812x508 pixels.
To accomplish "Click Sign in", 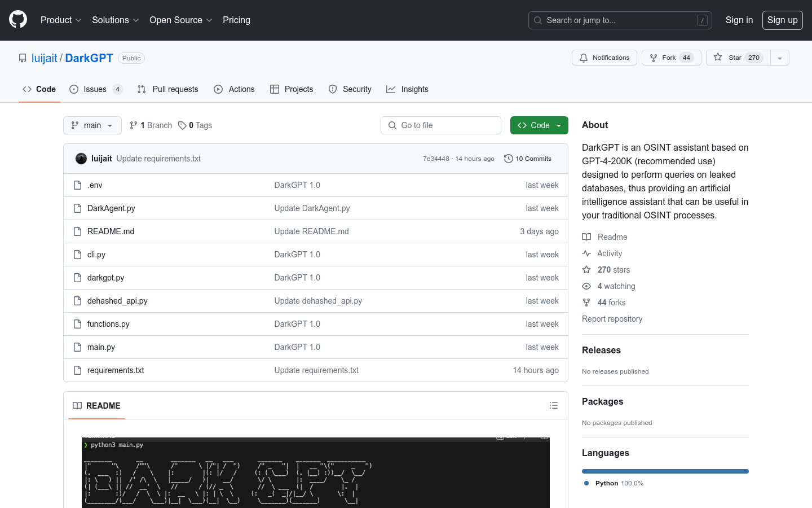I will point(739,20).
